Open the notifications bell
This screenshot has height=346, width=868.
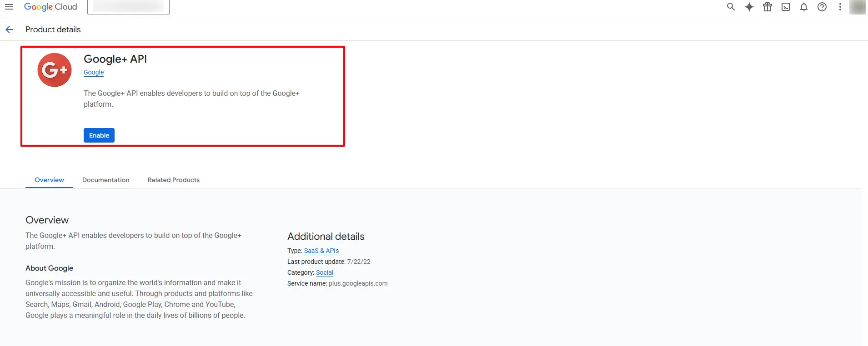click(x=804, y=7)
